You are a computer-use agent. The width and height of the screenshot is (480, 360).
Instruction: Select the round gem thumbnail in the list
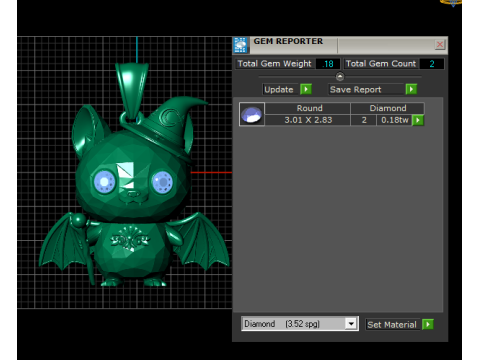[252, 114]
